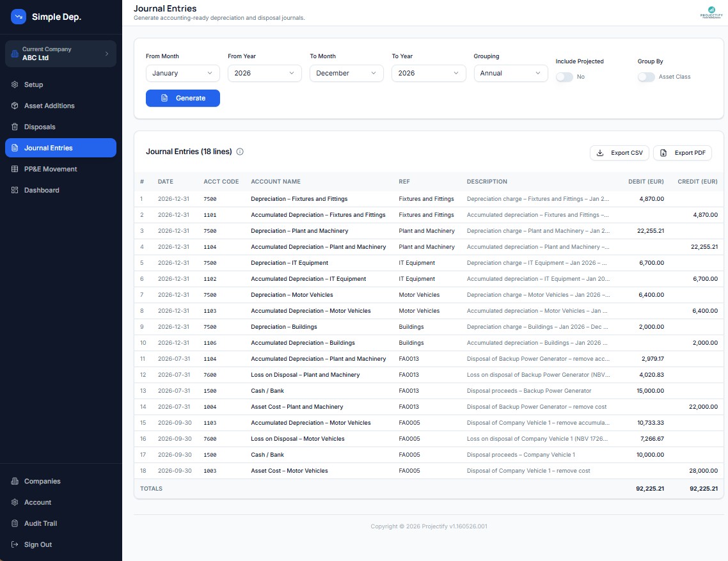728x561 pixels.
Task: Click the download icon on Export CSV
Action: coord(600,153)
